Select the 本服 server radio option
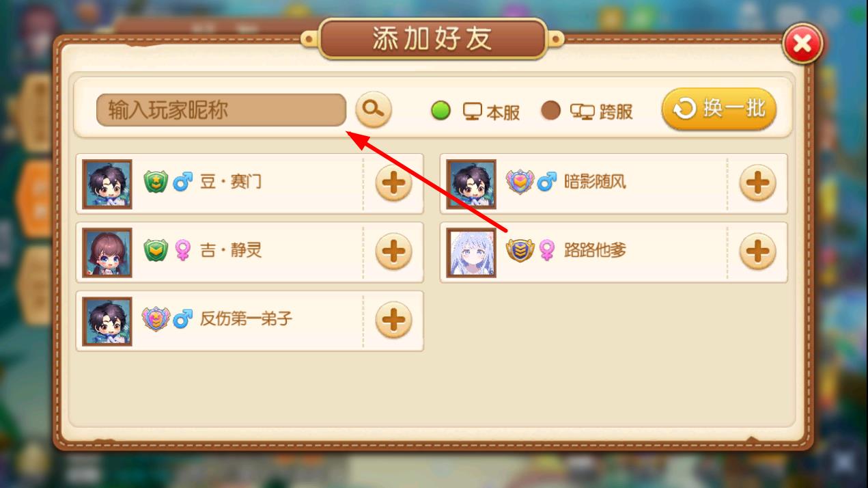Viewport: 868px width, 488px height. click(x=441, y=110)
